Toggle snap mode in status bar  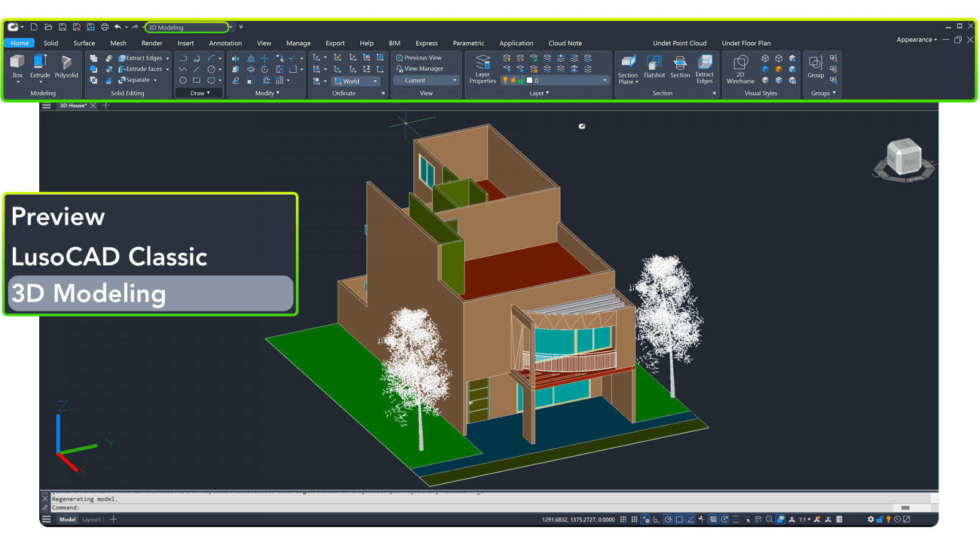click(634, 519)
